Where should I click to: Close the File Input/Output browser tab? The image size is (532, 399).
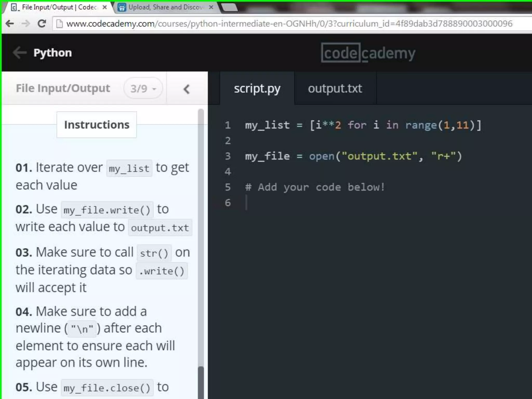click(x=104, y=7)
